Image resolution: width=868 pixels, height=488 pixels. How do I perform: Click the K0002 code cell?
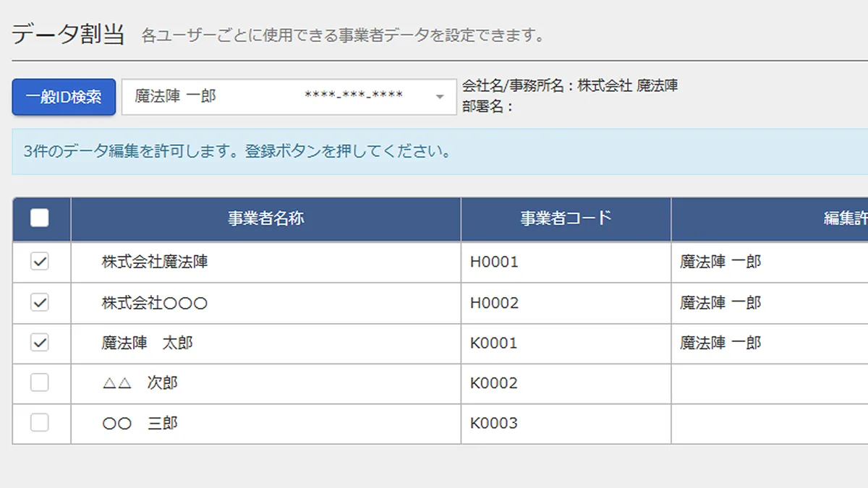(494, 383)
